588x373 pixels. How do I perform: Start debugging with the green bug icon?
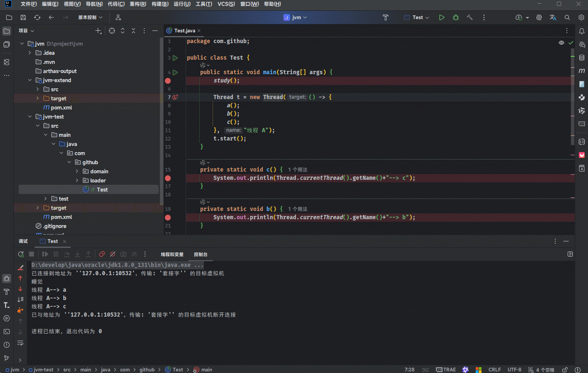(456, 17)
